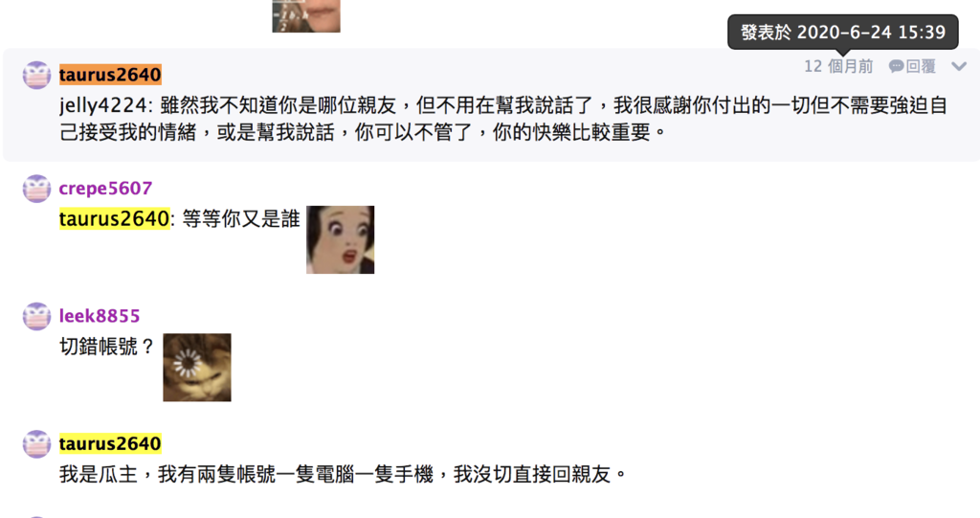Click the avatar beside the last taurus2640 comment
This screenshot has width=980, height=518.
[x=37, y=443]
